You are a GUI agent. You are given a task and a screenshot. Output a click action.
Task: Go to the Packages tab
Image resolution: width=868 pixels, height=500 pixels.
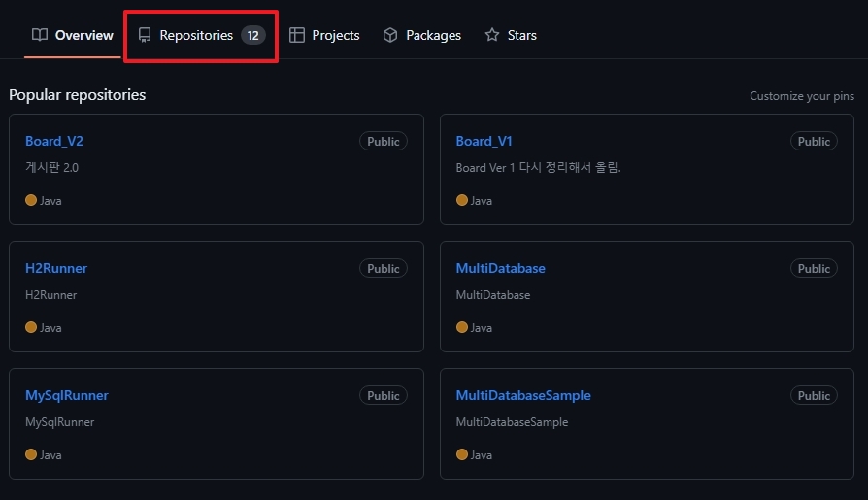(421, 35)
